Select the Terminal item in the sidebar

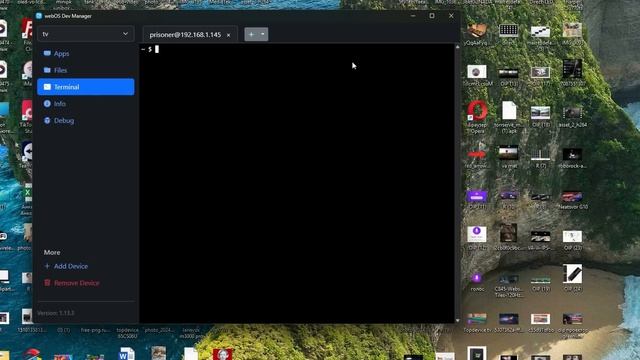[x=86, y=87]
